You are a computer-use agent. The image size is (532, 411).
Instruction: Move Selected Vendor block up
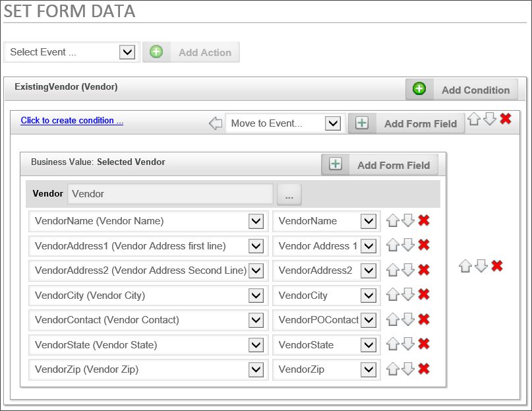(x=465, y=265)
